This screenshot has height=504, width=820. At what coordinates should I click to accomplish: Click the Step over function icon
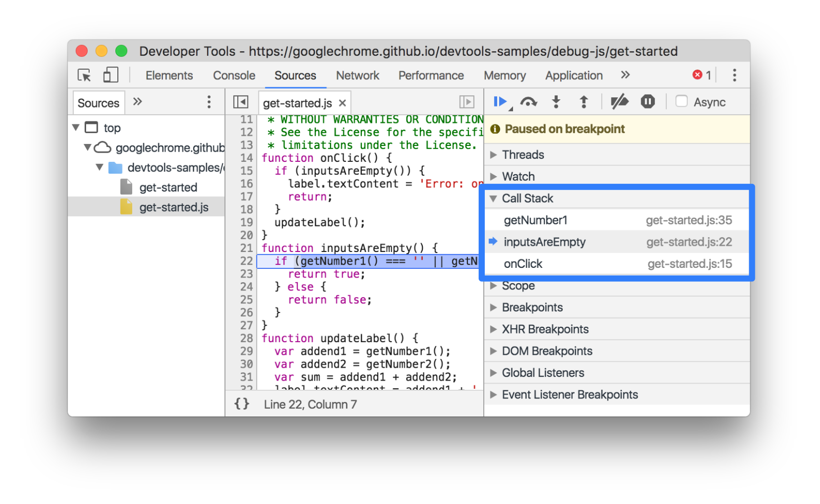[528, 102]
